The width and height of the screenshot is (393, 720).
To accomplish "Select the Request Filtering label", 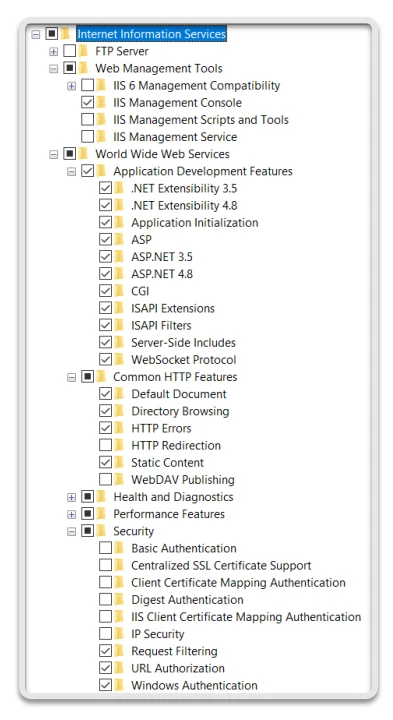I will click(174, 651).
